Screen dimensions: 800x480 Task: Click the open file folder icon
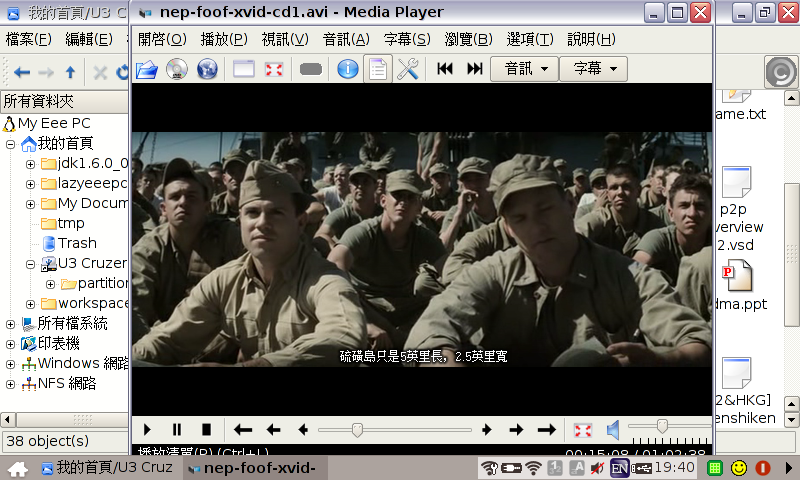pyautogui.click(x=147, y=69)
